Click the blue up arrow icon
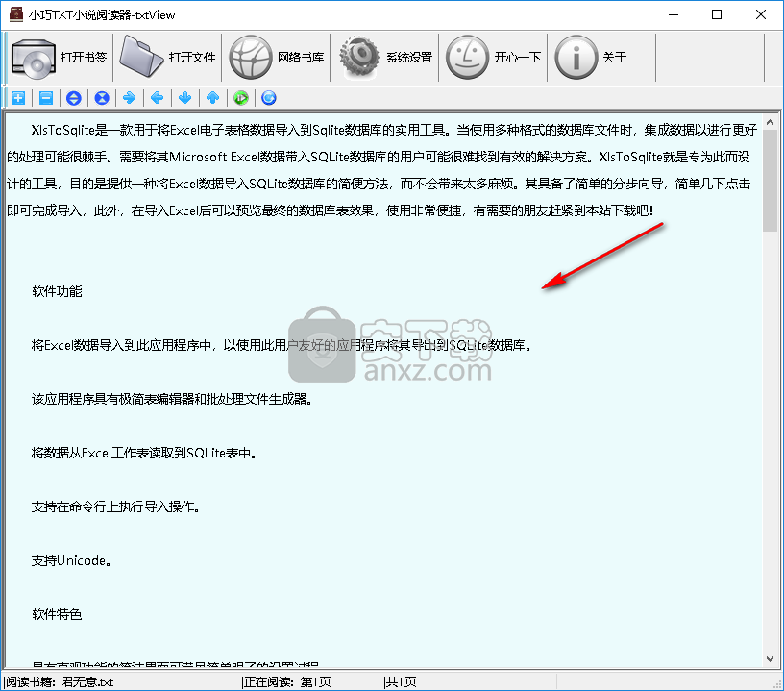Viewport: 784px width, 691px height. pyautogui.click(x=213, y=98)
